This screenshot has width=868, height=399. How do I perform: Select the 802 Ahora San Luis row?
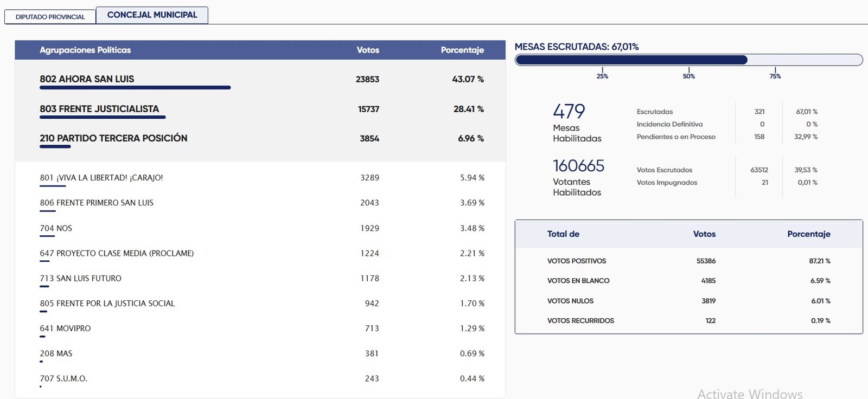(87, 79)
